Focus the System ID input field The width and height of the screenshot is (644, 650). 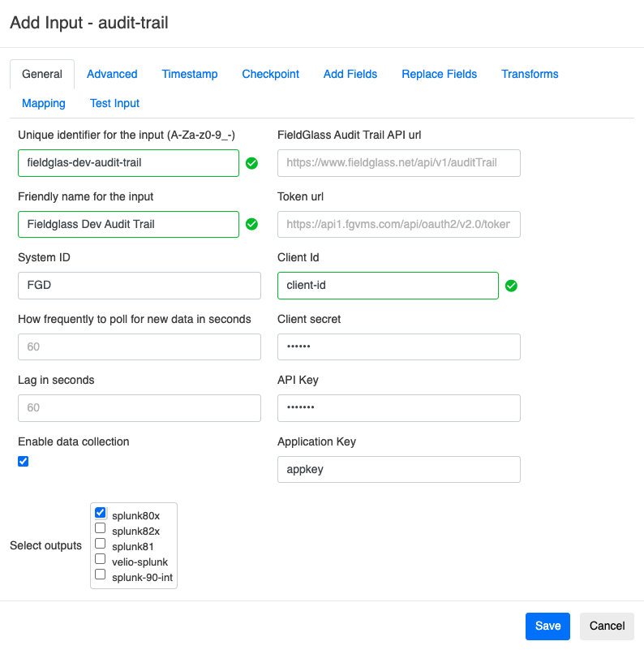[140, 286]
